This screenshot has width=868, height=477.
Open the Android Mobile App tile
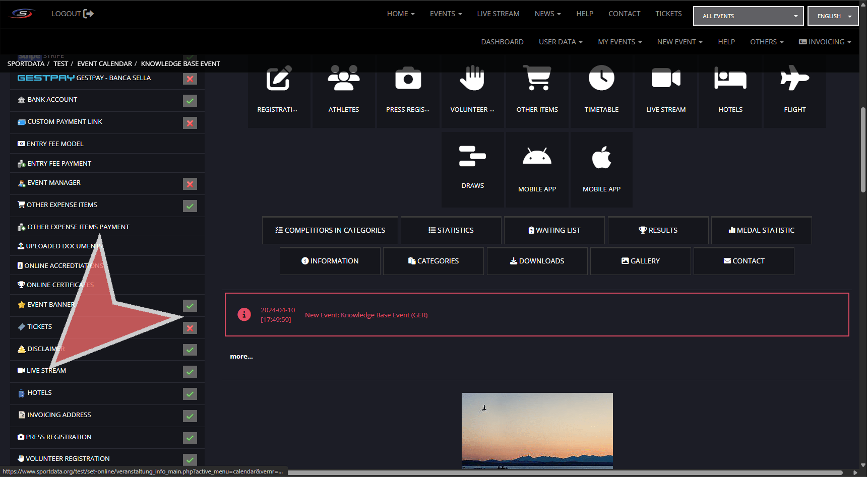click(537, 158)
